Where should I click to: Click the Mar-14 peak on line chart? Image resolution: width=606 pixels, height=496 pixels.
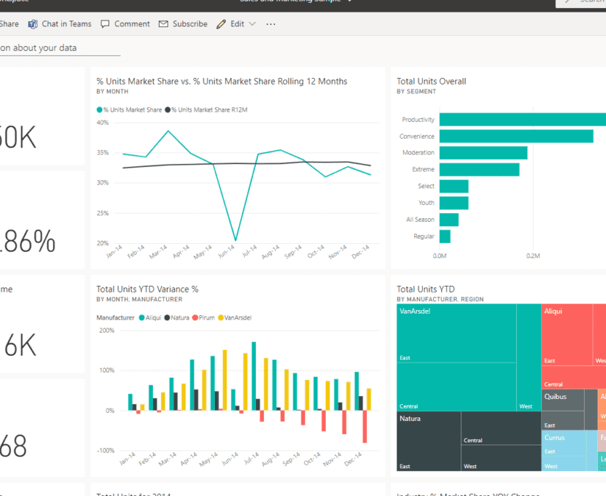168,131
